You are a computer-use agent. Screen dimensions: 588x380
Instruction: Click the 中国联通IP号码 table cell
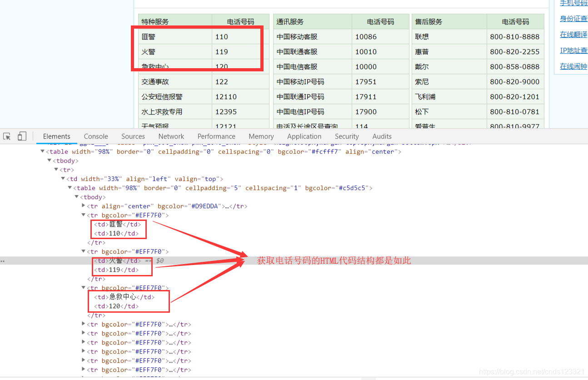(313, 96)
